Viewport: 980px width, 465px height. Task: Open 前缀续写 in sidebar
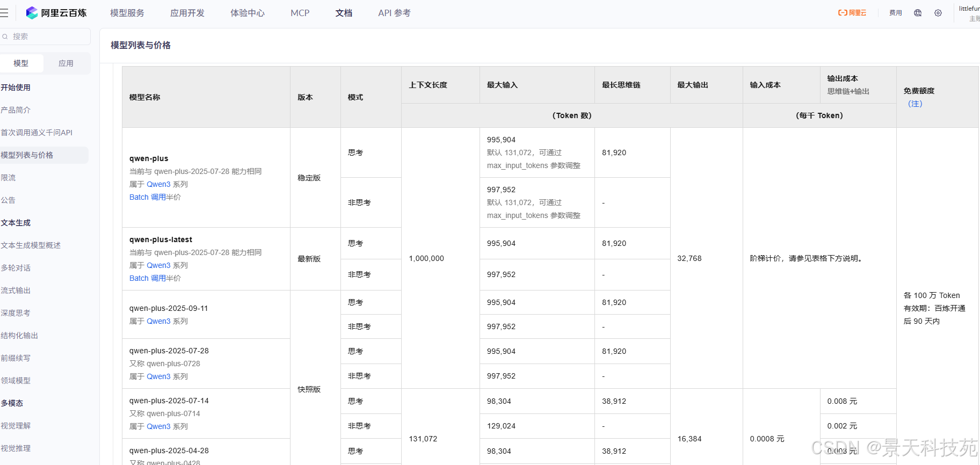click(16, 358)
